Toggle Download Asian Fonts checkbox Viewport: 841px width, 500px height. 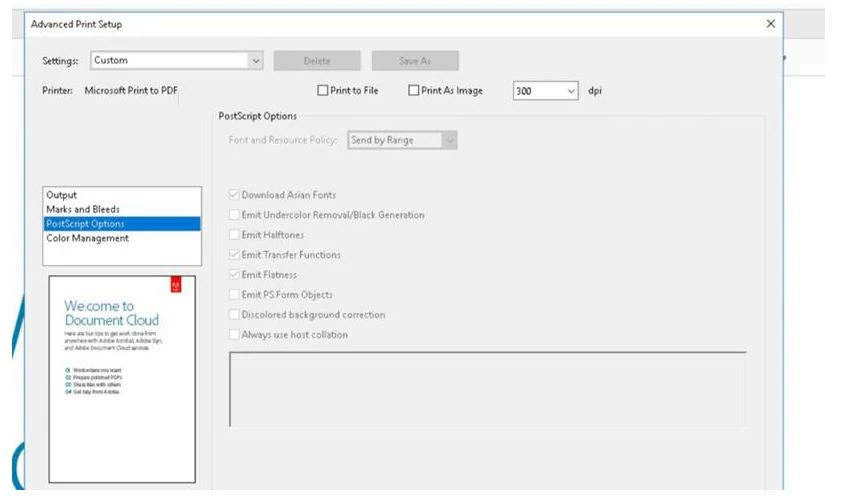[x=234, y=195]
